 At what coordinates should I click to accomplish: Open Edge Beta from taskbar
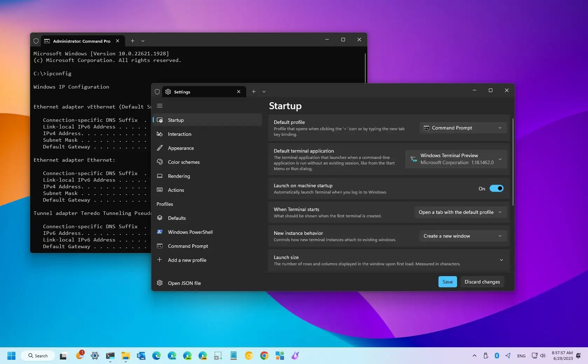point(172,356)
